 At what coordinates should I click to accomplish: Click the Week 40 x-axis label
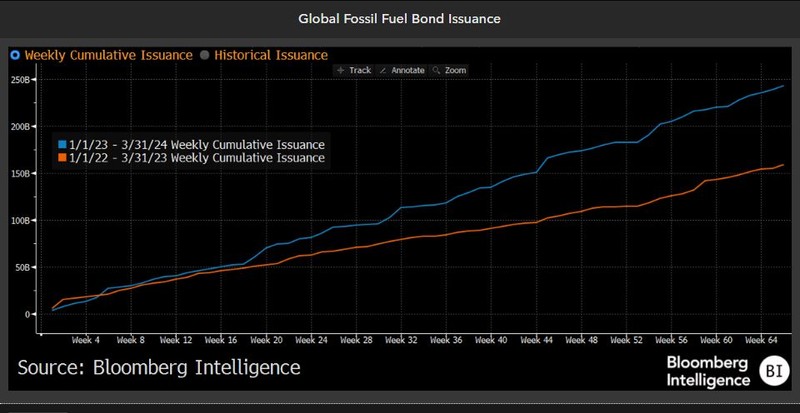[491, 341]
